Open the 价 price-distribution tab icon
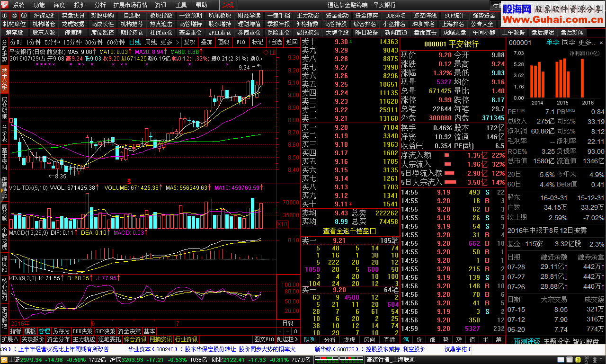The image size is (606, 364). pos(419,339)
